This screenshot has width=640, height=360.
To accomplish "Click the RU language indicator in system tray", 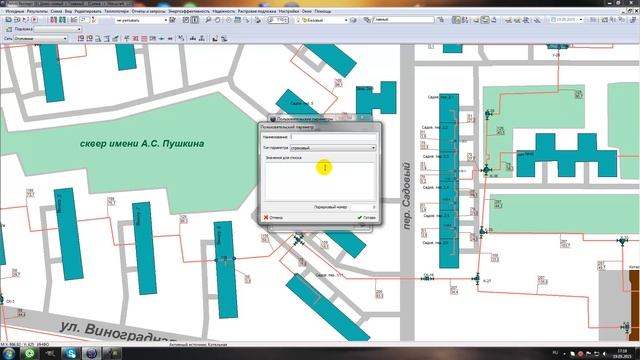I will coord(555,353).
